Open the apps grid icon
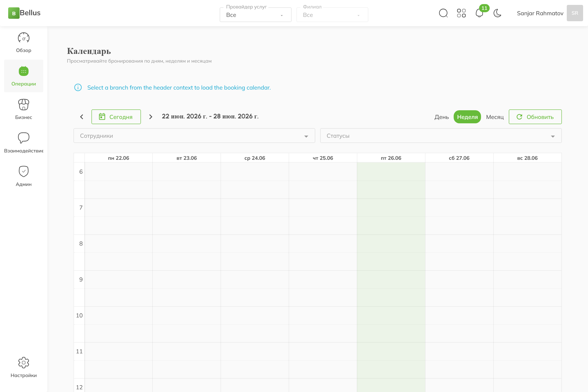The height and width of the screenshot is (392, 588). pyautogui.click(x=461, y=13)
